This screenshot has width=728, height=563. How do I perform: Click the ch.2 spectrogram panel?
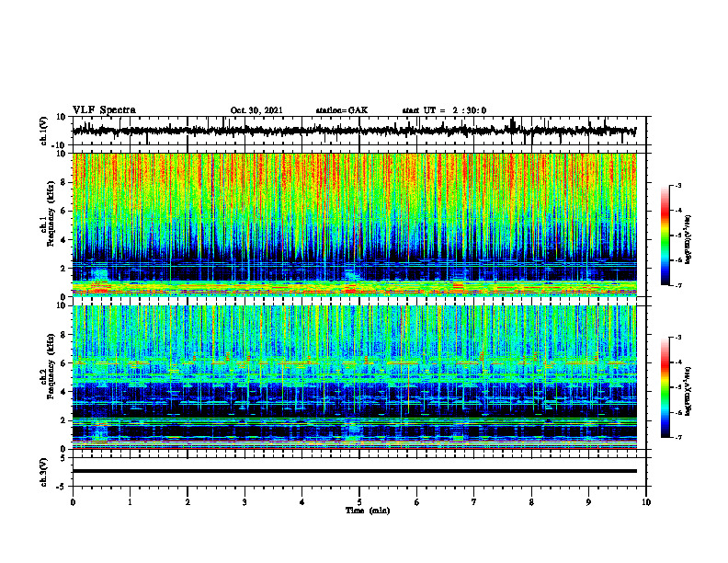coord(354,377)
